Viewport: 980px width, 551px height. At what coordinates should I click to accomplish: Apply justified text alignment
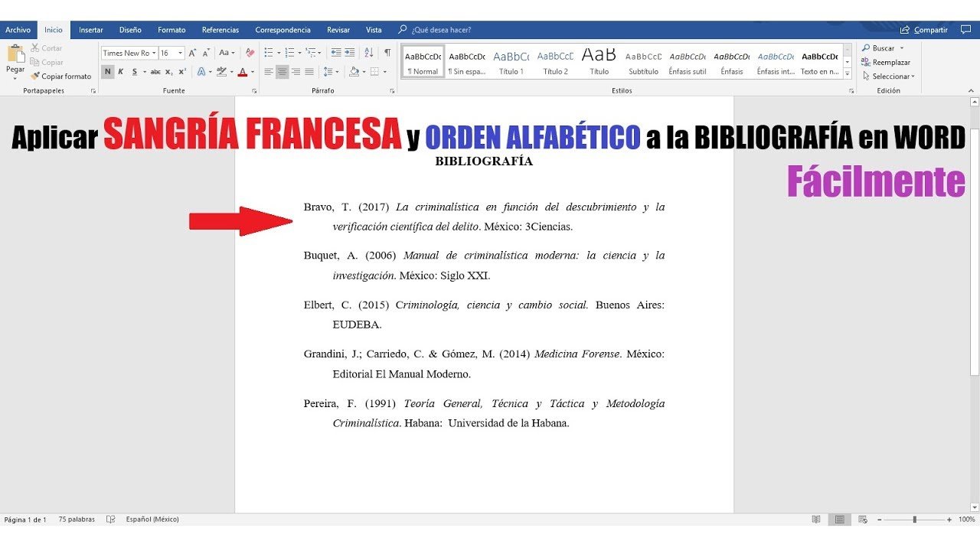(x=309, y=72)
